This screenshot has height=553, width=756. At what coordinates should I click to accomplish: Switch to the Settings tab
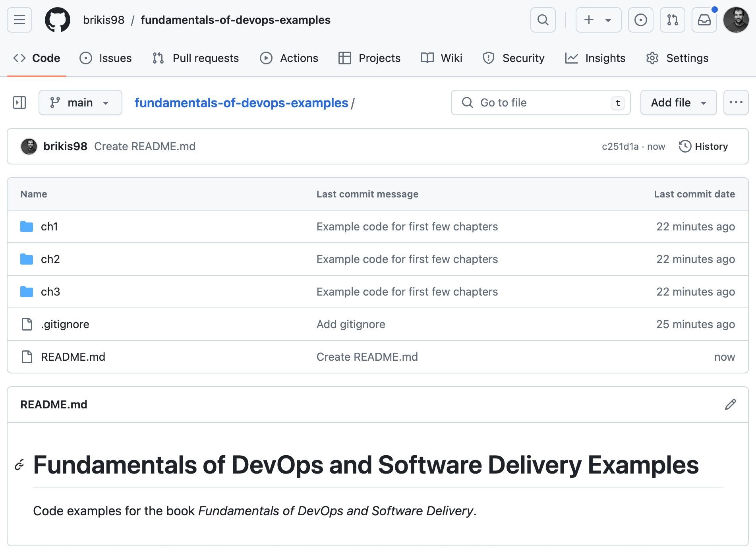tap(677, 58)
